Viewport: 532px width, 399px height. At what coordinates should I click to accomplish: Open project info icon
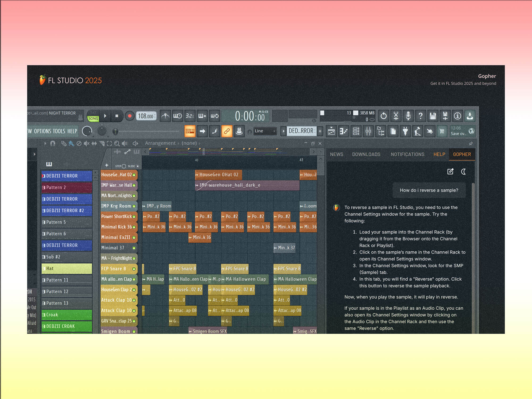457,116
